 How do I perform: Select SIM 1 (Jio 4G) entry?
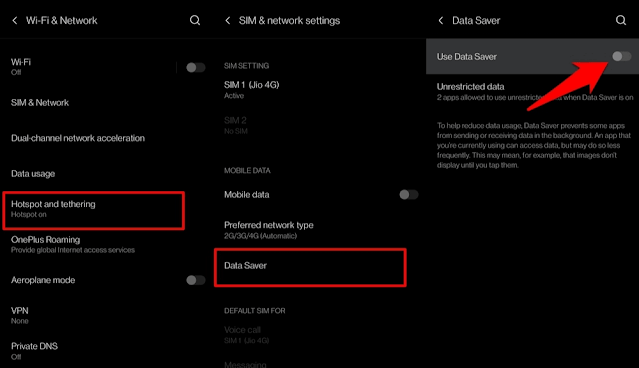[320, 90]
